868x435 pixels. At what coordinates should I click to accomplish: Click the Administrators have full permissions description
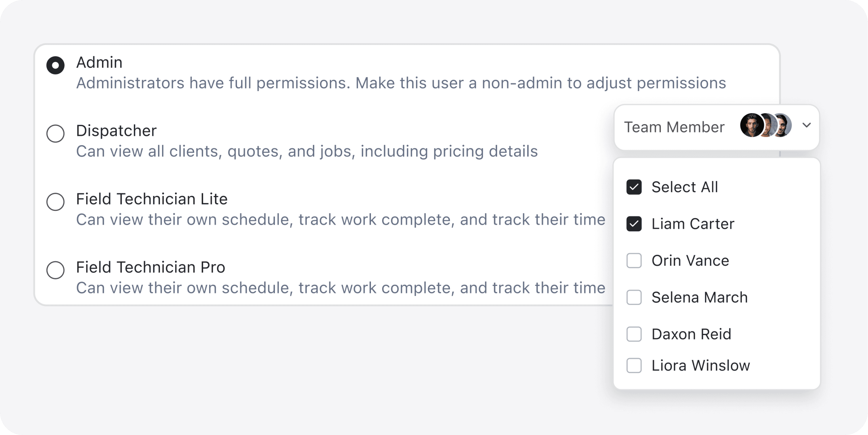coord(401,83)
